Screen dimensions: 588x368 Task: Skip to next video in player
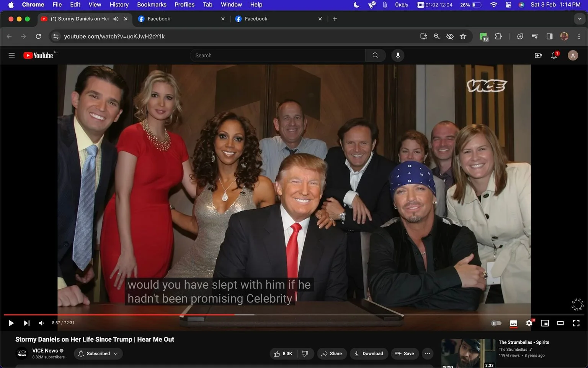point(26,323)
